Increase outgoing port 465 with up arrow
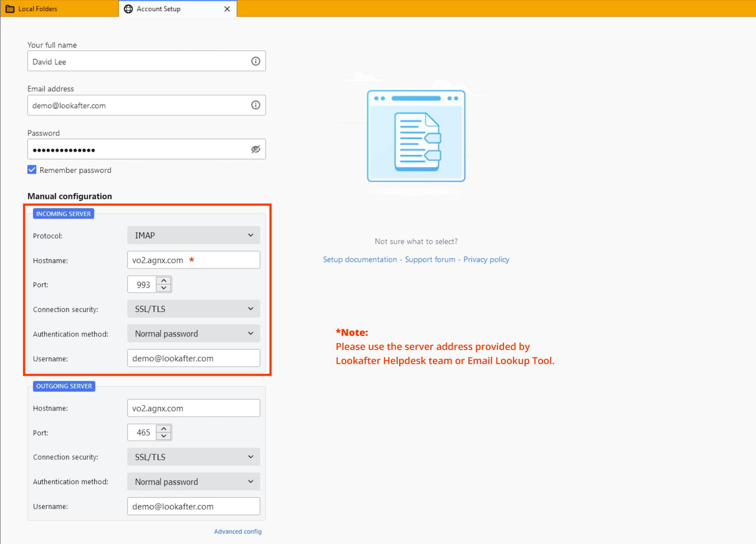This screenshot has width=756, height=544. point(164,429)
